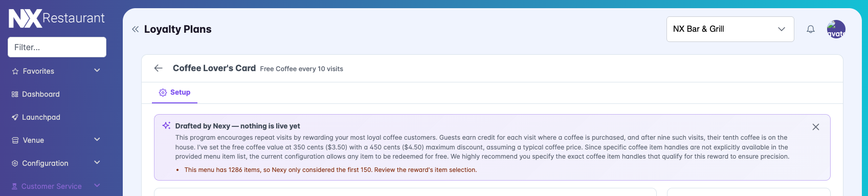Click the Dashboard grid icon
The width and height of the screenshot is (868, 196).
pos(15,94)
